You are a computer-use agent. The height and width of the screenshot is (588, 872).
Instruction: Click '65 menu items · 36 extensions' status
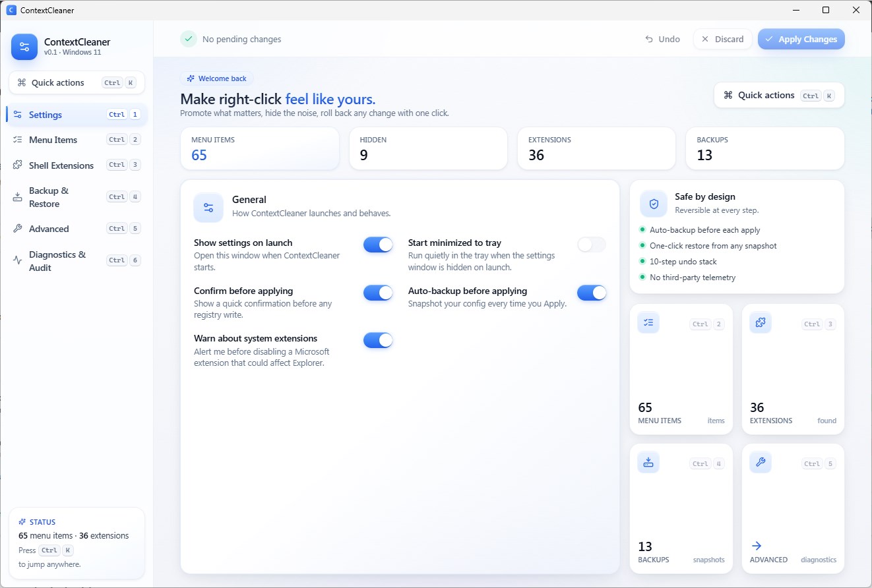(74, 535)
